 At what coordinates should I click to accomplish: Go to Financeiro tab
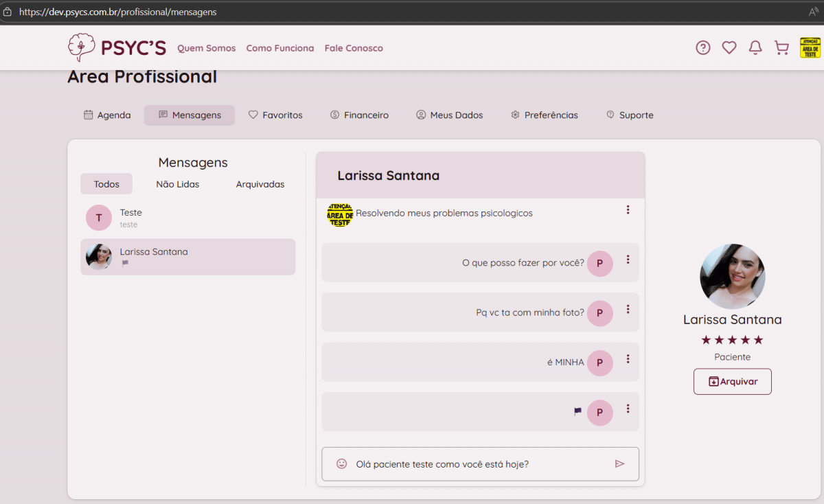pyautogui.click(x=359, y=115)
